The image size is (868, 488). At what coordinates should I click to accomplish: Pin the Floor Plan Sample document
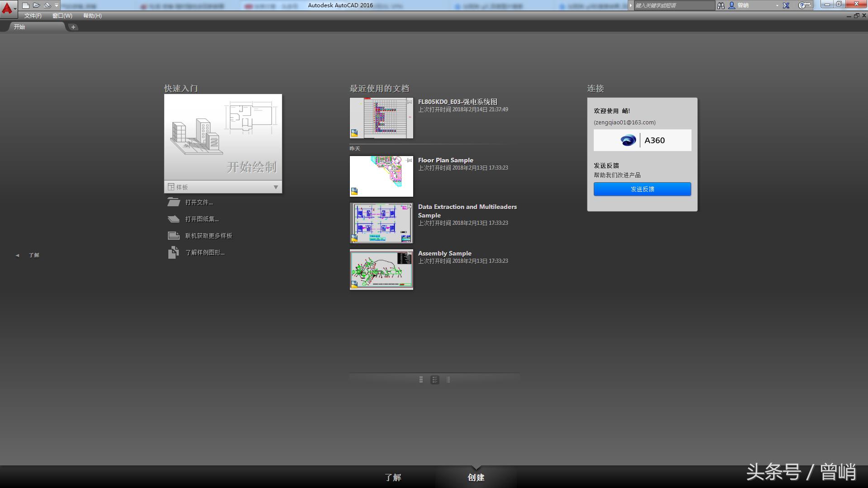[409, 160]
